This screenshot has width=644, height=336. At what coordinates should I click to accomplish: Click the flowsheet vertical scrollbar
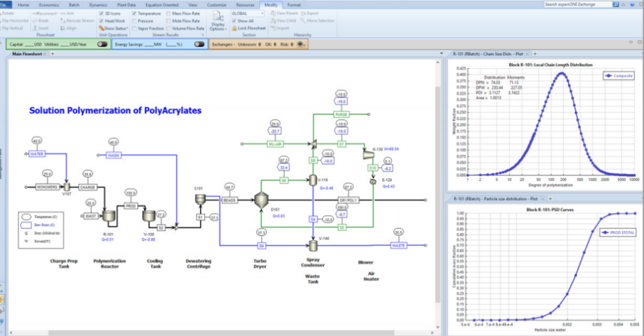pyautogui.click(x=437, y=193)
